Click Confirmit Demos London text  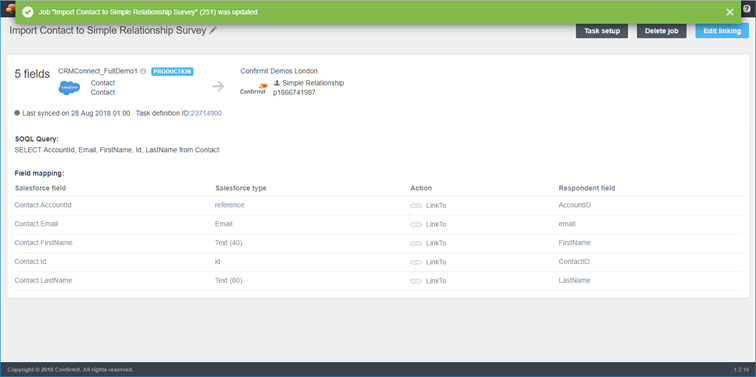(279, 71)
